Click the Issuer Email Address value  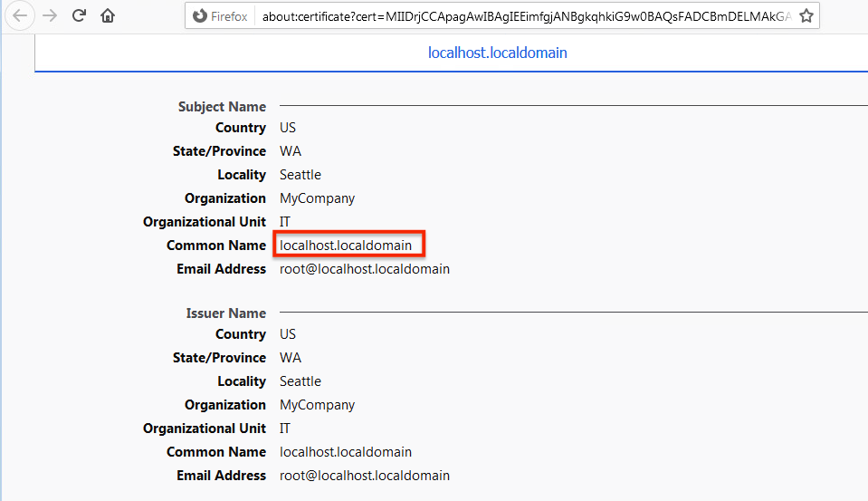pyautogui.click(x=364, y=476)
